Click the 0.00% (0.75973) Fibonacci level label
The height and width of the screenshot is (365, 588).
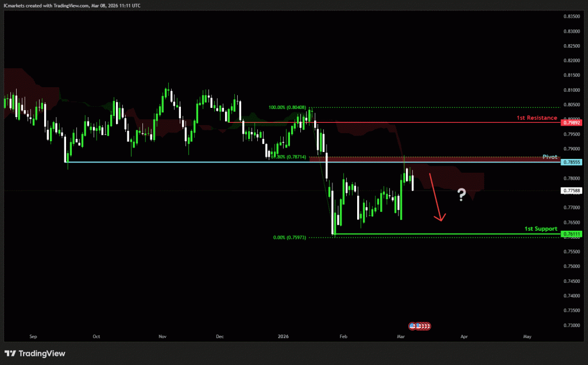pos(290,237)
